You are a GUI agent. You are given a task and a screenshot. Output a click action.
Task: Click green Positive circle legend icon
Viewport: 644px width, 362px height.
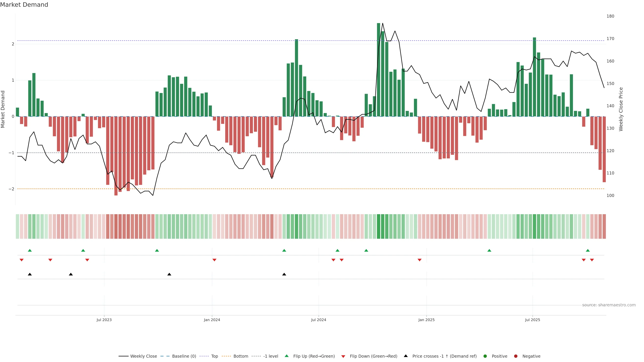[485, 356]
